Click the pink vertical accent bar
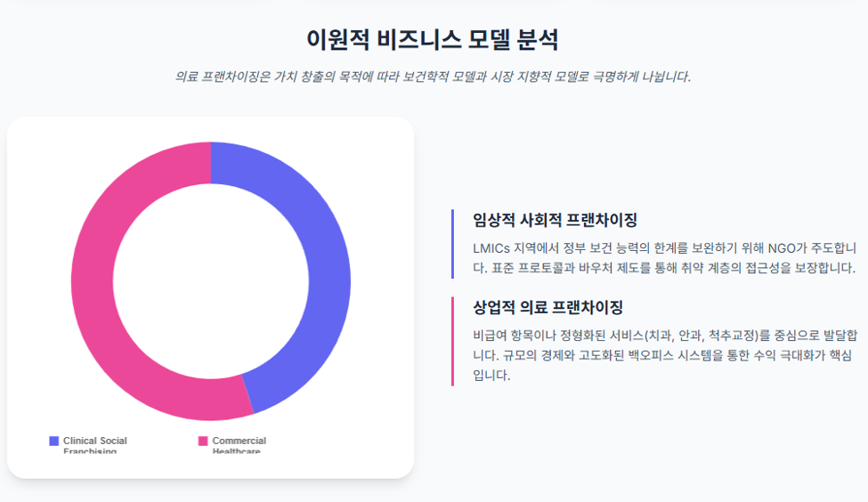Screen dimensions: 868x502 [453, 342]
